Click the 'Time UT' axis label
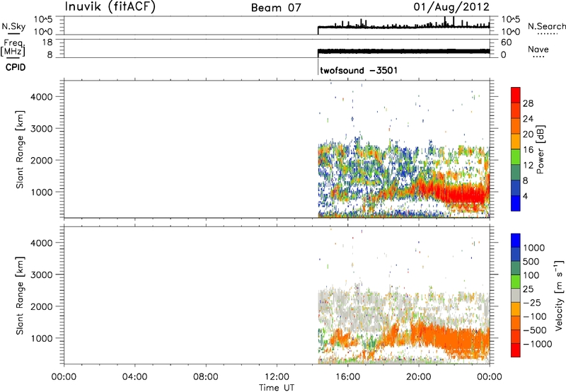The height and width of the screenshot is (392, 566). click(277, 388)
